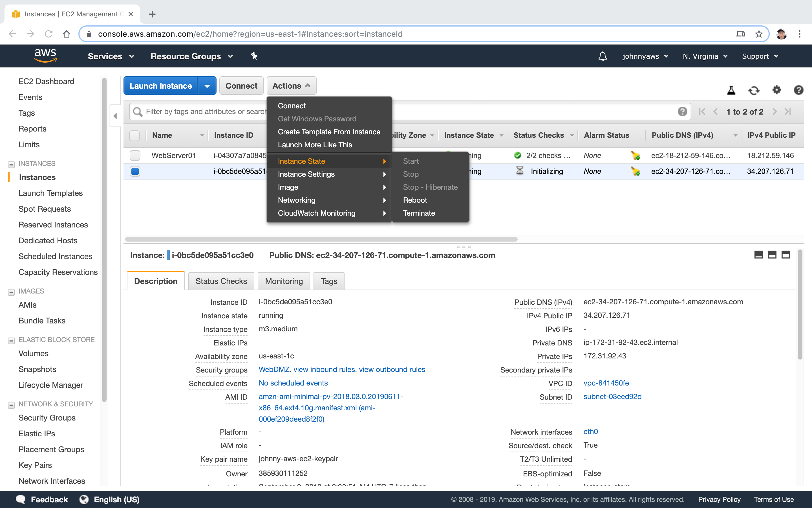Image resolution: width=812 pixels, height=508 pixels.
Task: Click the horizontal table scrollbar
Action: pos(321,239)
